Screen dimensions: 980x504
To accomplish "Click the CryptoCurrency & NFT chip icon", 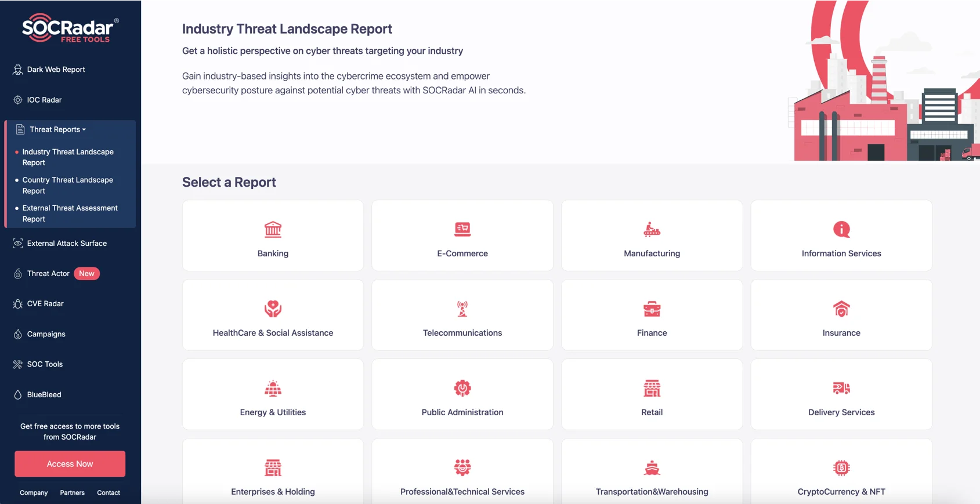I will coord(841,467).
